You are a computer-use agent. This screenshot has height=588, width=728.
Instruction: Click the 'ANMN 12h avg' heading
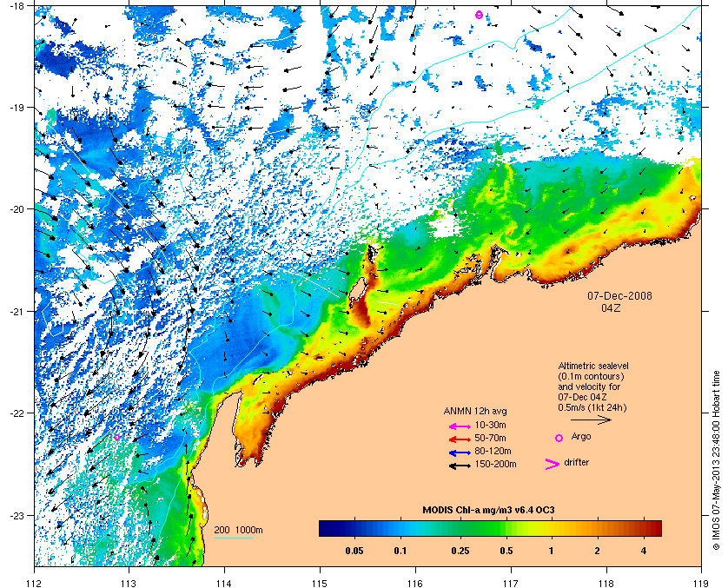[475, 411]
